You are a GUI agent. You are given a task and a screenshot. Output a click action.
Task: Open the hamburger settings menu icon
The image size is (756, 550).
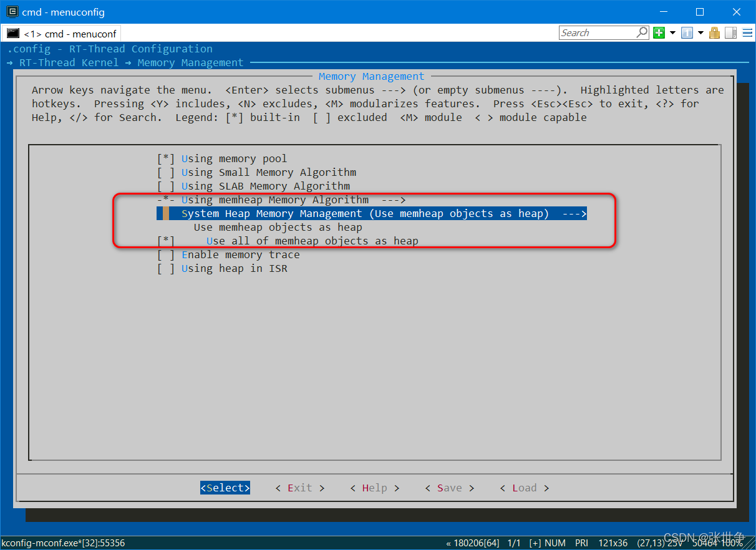[x=747, y=33]
